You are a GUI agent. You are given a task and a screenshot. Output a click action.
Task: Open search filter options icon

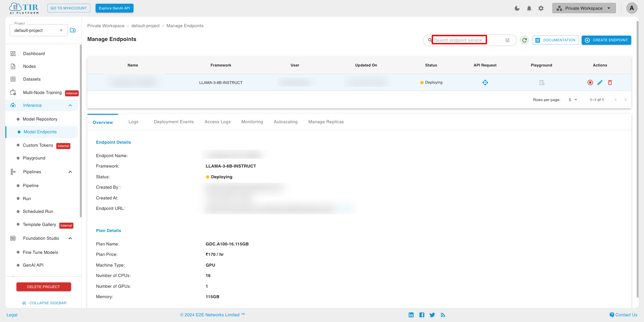[507, 40]
